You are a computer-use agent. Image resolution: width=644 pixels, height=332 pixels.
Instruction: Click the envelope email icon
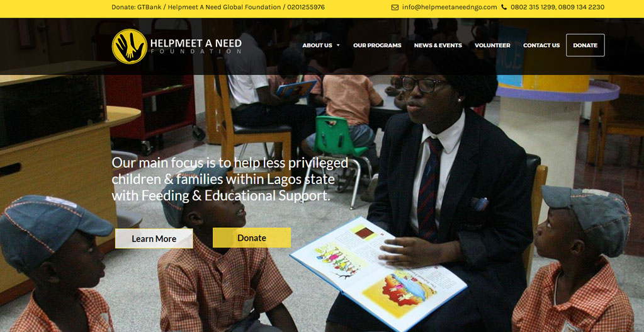[x=395, y=8]
